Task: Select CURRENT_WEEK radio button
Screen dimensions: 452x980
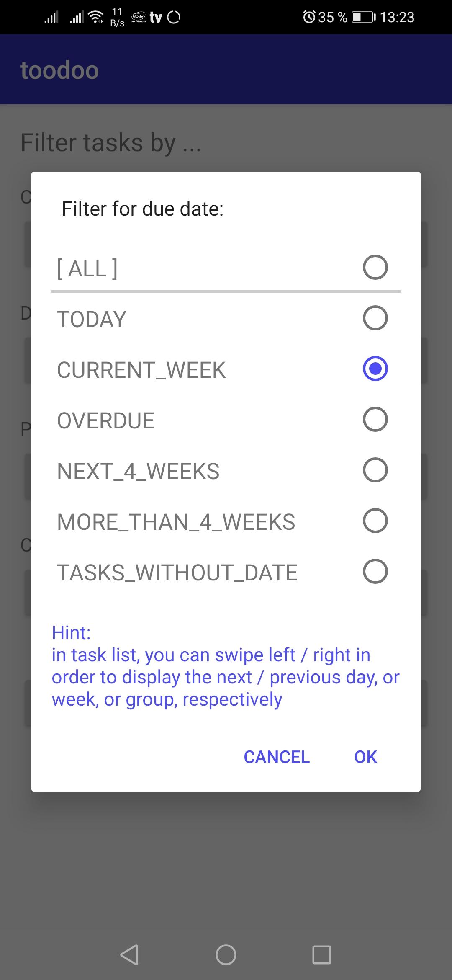Action: tap(375, 369)
